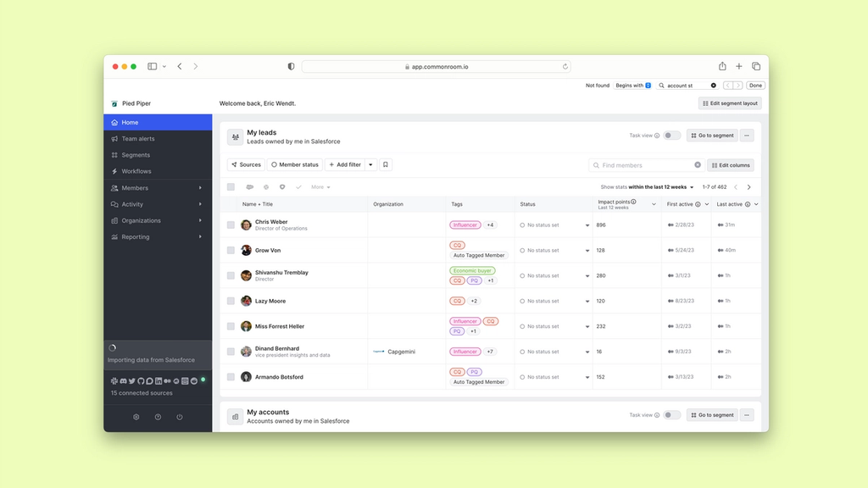The height and width of the screenshot is (488, 868).
Task: Expand the Members sidebar submenu
Action: 200,188
